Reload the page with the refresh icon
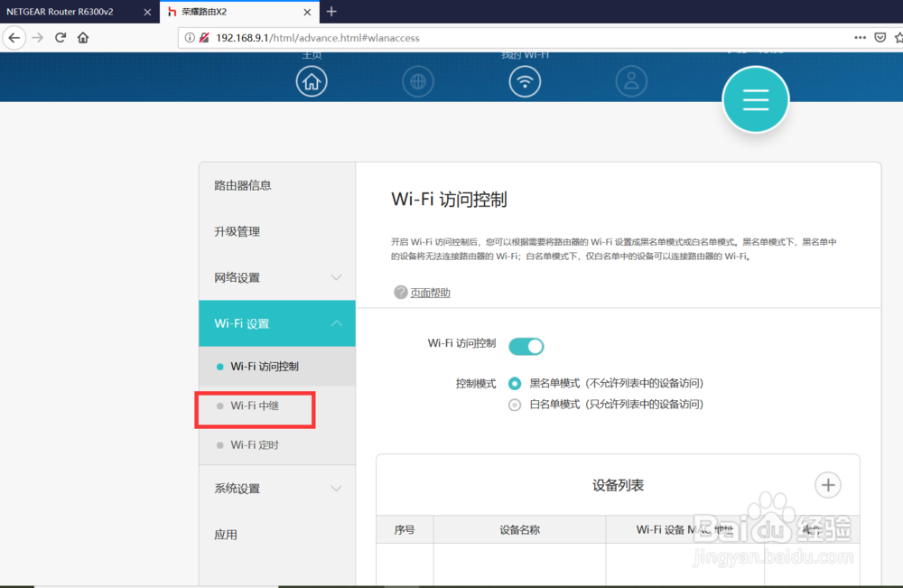This screenshot has width=903, height=588. pos(61,38)
